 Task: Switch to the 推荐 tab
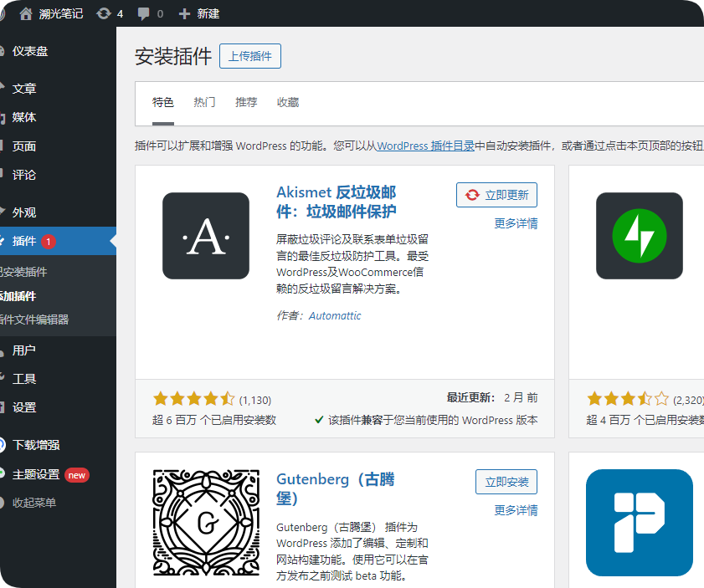[x=246, y=103]
